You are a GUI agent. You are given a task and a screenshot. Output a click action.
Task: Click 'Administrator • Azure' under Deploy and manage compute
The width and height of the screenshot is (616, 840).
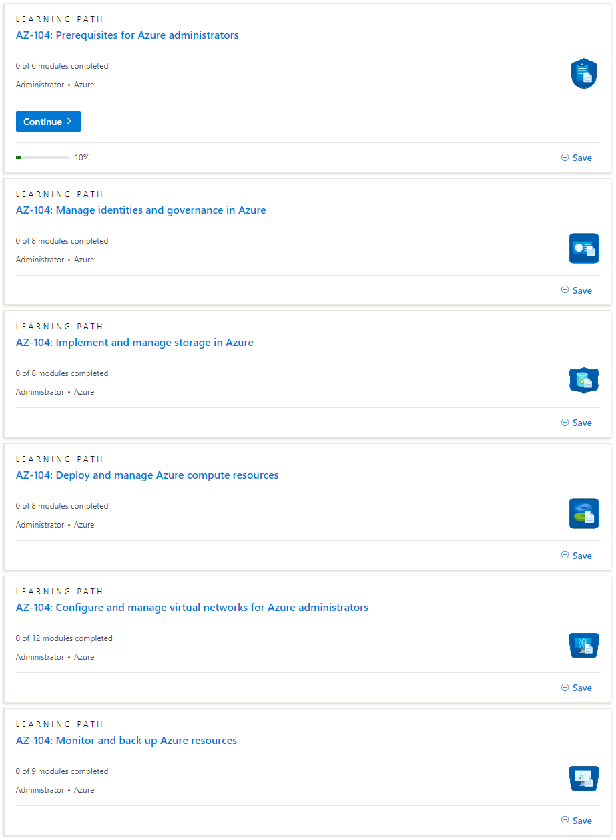point(55,525)
